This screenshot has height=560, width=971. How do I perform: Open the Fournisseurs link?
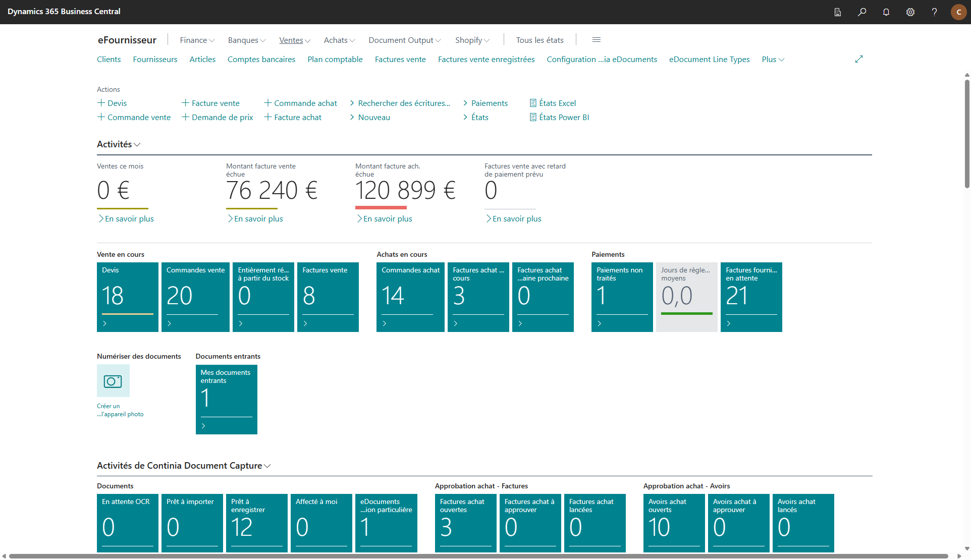155,59
